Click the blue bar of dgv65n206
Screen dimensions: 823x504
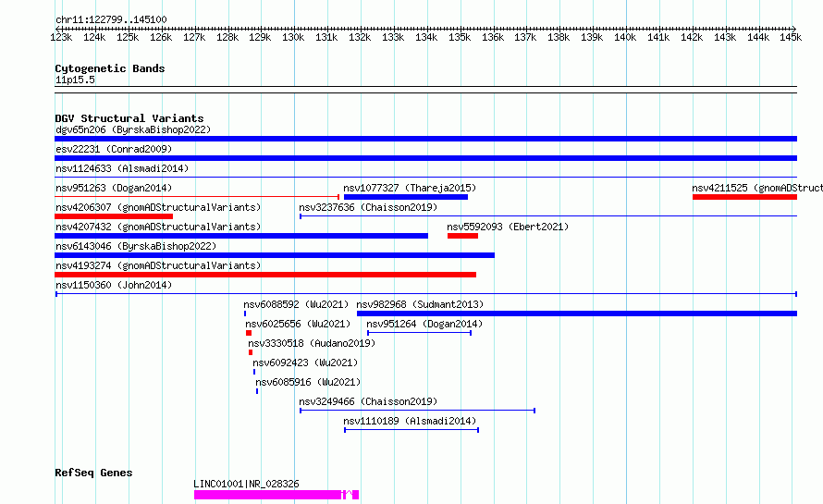coord(425,139)
